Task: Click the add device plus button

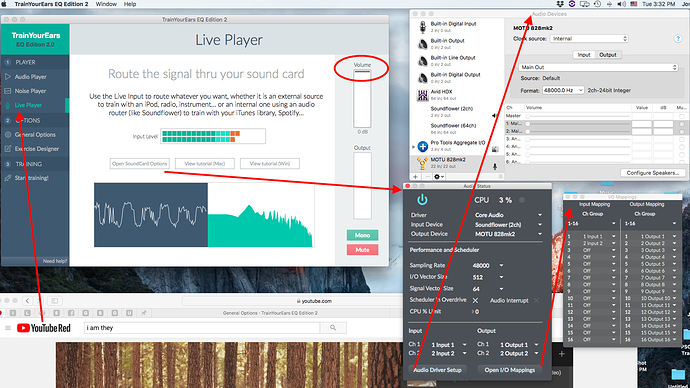Action: click(415, 176)
